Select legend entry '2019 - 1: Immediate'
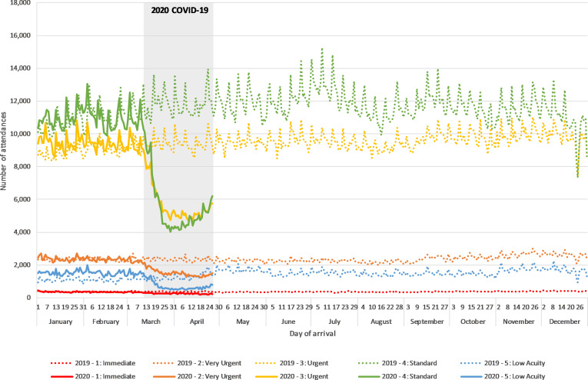The width and height of the screenshot is (588, 380). (x=93, y=363)
